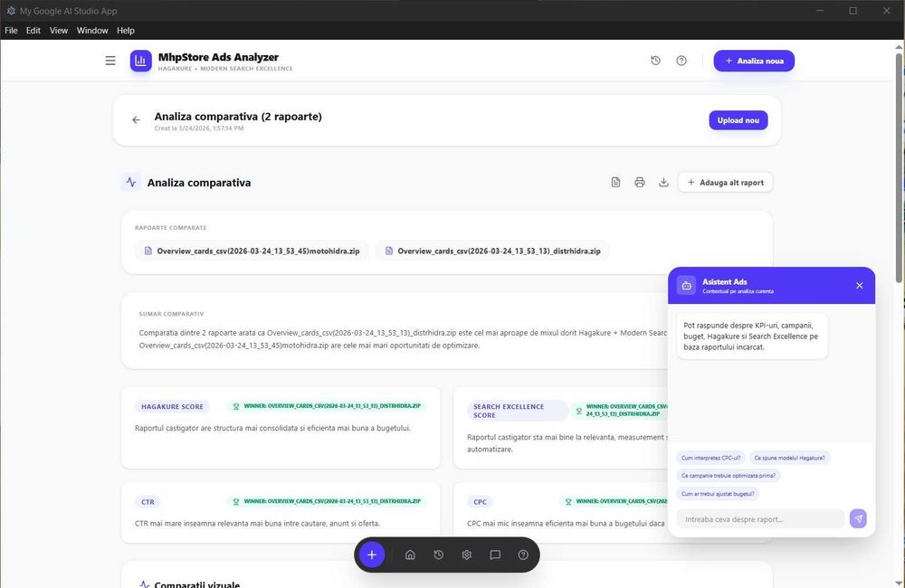Viewport: 905px width, 588px height.
Task: Go back with the left arrow
Action: coord(137,120)
